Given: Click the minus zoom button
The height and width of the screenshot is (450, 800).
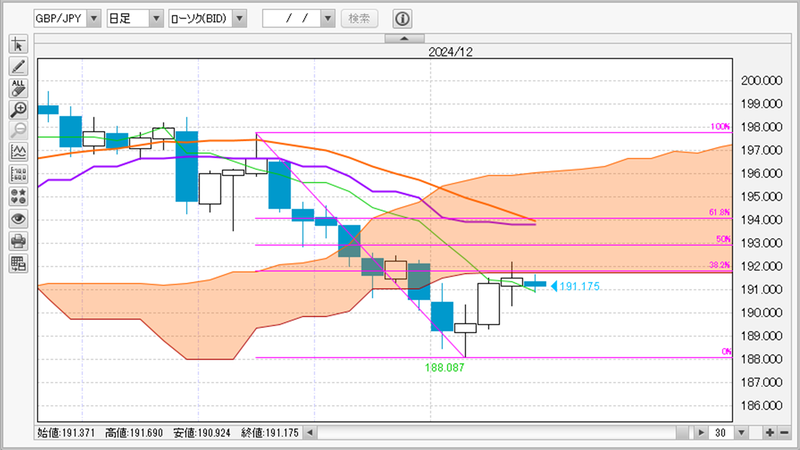Looking at the screenshot, I should (784, 433).
